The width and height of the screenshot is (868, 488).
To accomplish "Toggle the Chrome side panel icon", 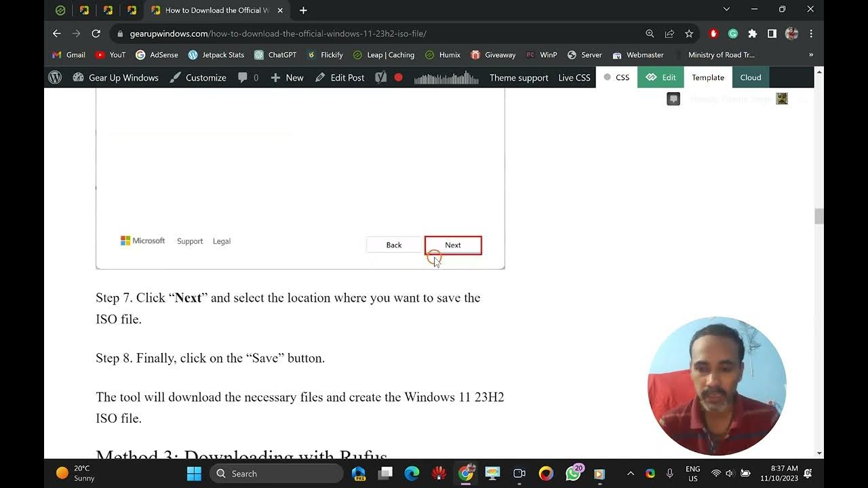I will pos(772,33).
